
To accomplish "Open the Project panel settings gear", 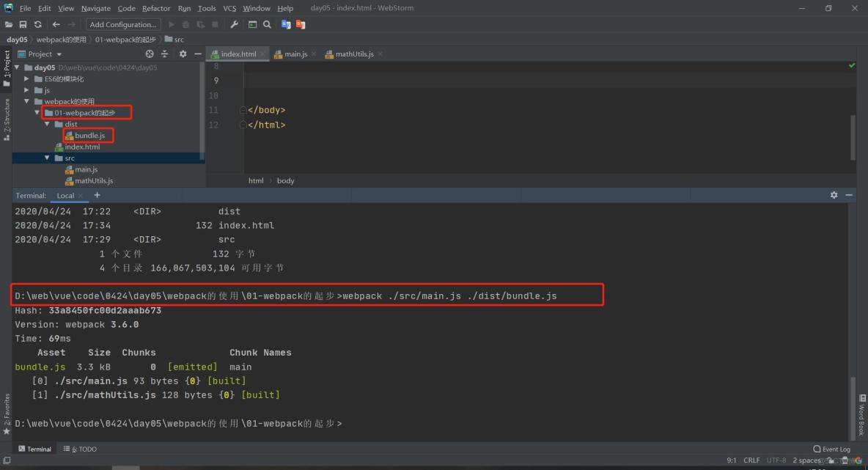I will click(x=183, y=54).
